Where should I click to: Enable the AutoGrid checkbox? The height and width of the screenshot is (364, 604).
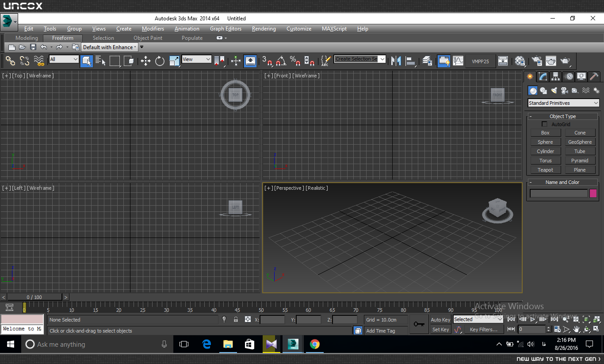544,124
